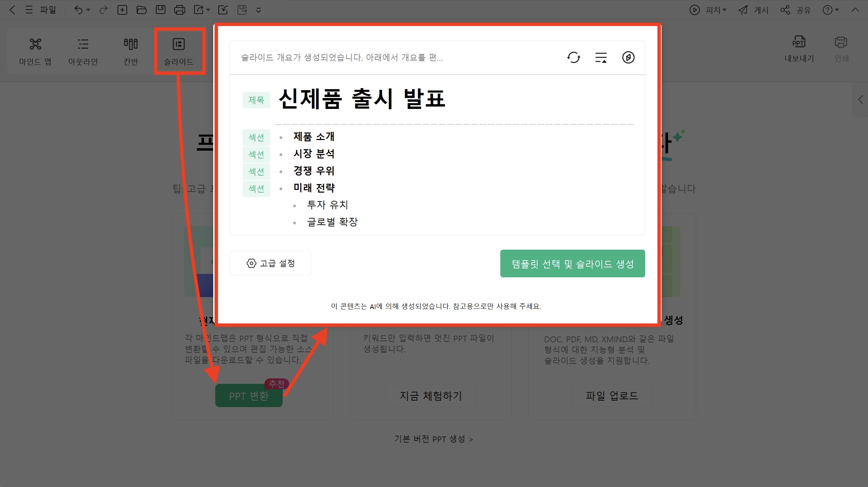Viewport: 868px width, 487px height.
Task: Click the open folder icon
Action: [x=141, y=10]
